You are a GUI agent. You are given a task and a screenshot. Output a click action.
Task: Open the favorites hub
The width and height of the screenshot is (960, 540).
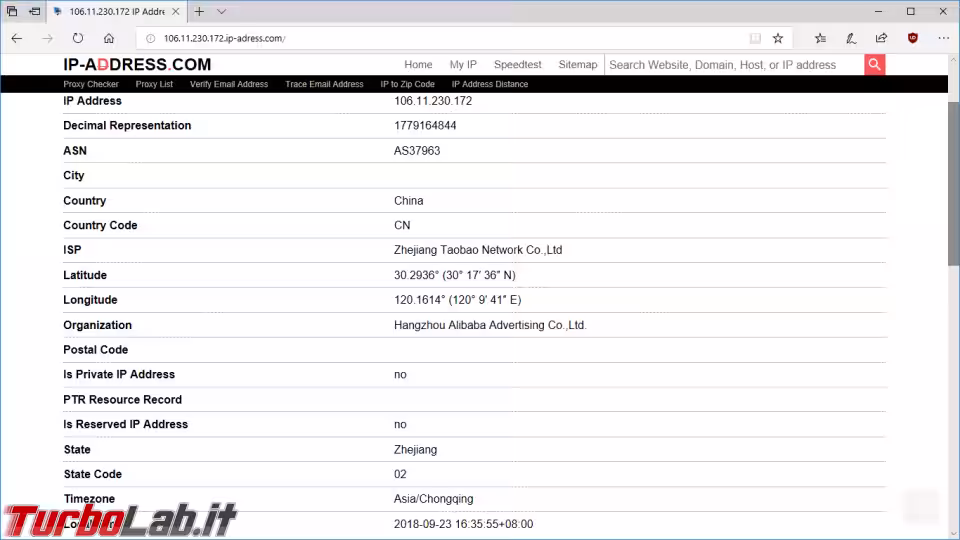click(820, 38)
